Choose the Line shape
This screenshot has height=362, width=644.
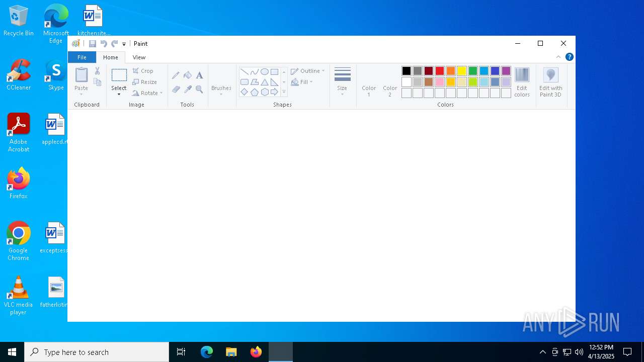pos(245,72)
